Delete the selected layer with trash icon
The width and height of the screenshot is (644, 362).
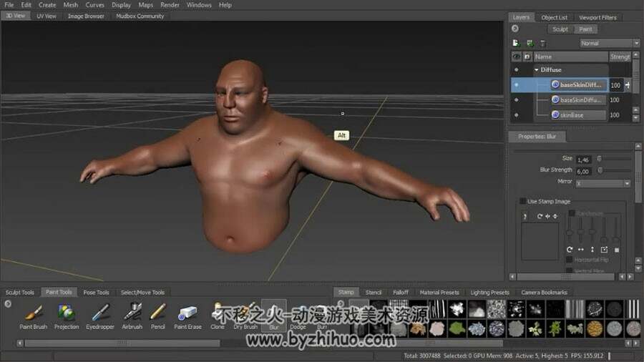coord(542,43)
